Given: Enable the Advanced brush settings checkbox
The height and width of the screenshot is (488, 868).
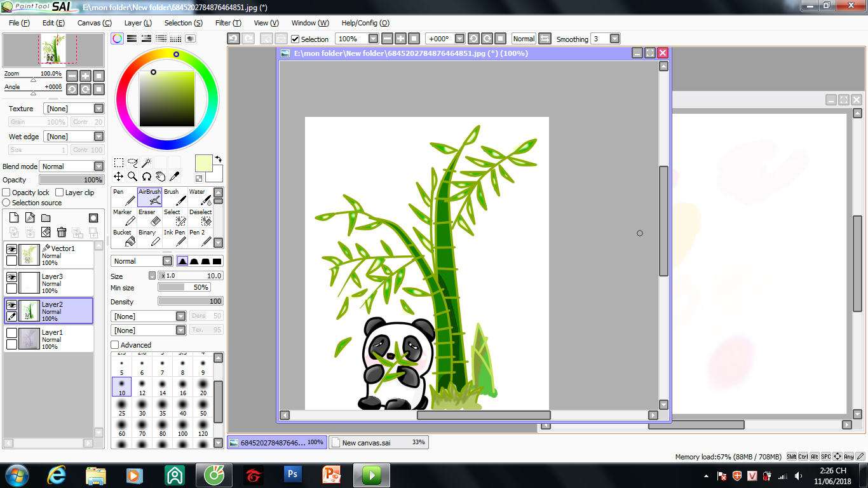Looking at the screenshot, I should click(x=115, y=345).
